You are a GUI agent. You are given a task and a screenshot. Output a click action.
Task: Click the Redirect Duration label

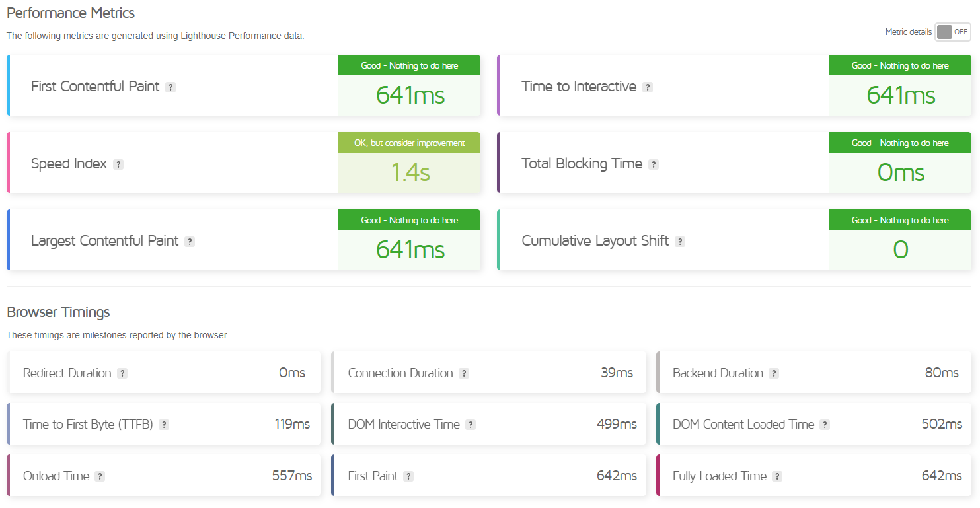pos(67,373)
